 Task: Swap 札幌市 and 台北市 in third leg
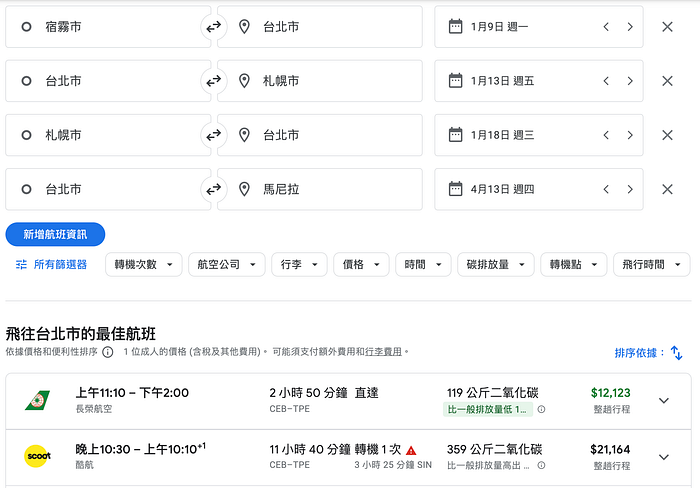click(x=213, y=135)
